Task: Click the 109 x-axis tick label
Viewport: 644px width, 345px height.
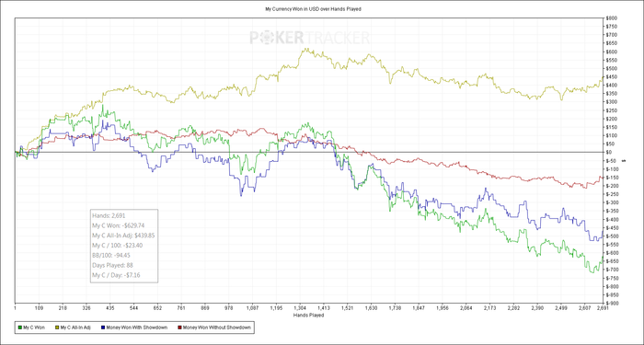Action: coord(39,307)
